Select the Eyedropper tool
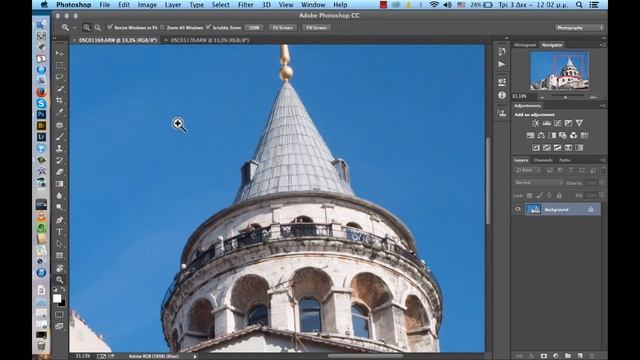The image size is (640, 360). pos(60,111)
